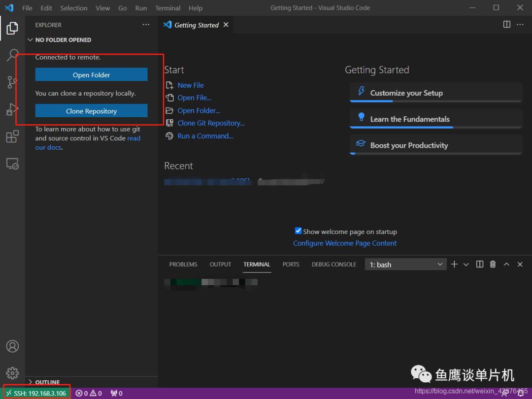
Task: Open Boost your Productivity walkthrough
Action: 435,145
